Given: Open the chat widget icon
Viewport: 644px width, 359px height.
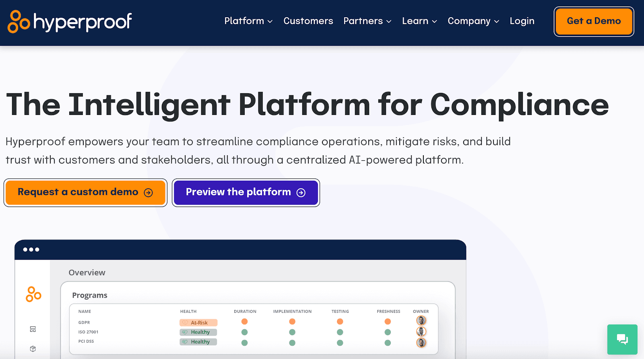Looking at the screenshot, I should point(622,339).
